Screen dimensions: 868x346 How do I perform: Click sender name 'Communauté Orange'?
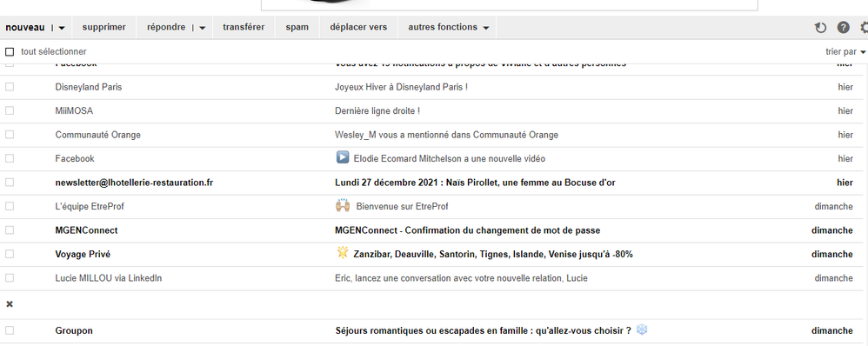coord(98,135)
